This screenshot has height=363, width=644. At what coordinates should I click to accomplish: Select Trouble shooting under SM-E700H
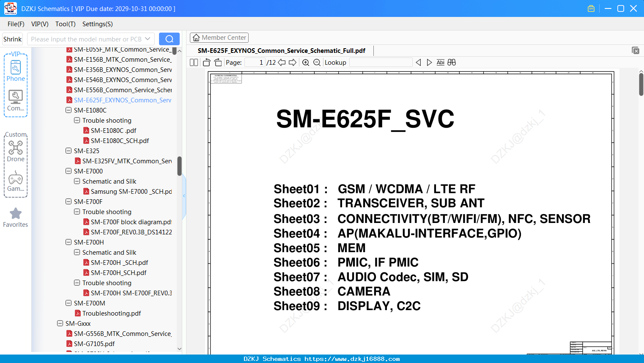point(107,283)
